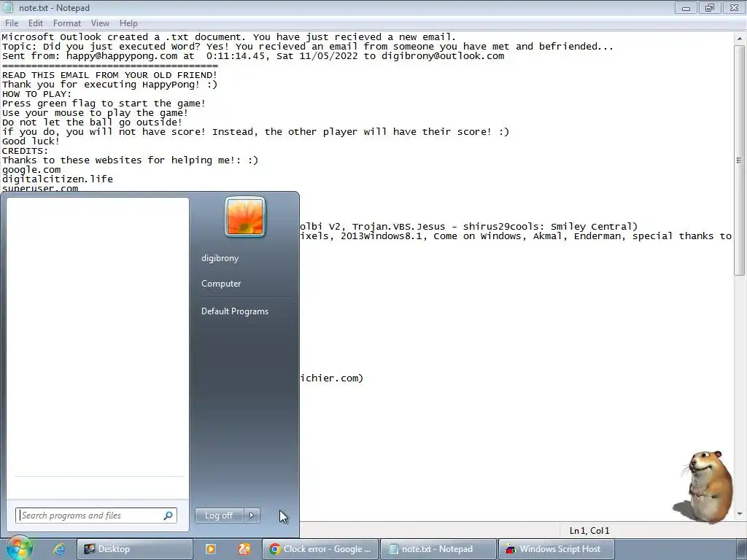Click the 'google.com' line in the note
This screenshot has width=747, height=560.
31,170
